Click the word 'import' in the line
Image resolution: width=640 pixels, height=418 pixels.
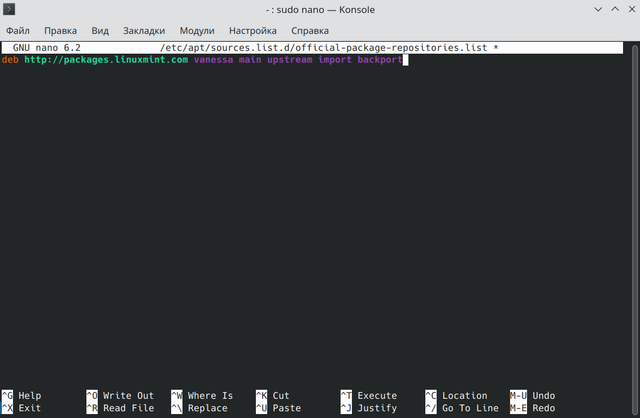335,60
